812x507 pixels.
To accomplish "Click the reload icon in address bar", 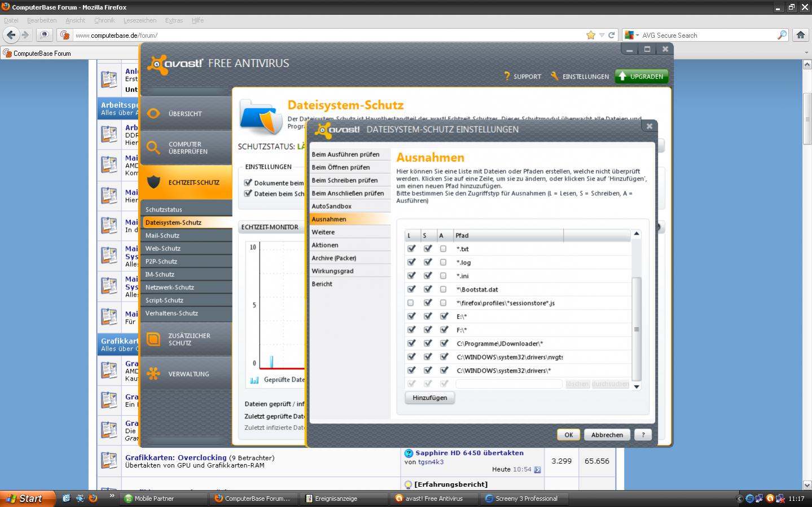I will pos(611,35).
